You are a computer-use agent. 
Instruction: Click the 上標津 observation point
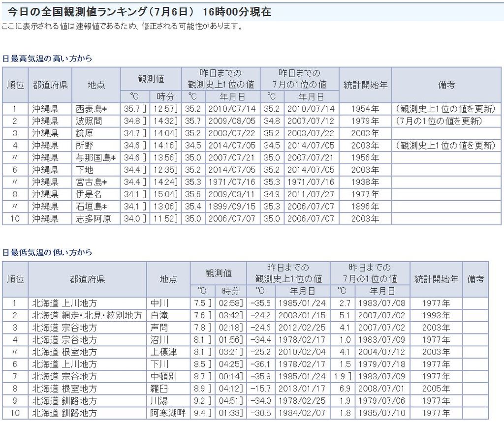(x=163, y=352)
